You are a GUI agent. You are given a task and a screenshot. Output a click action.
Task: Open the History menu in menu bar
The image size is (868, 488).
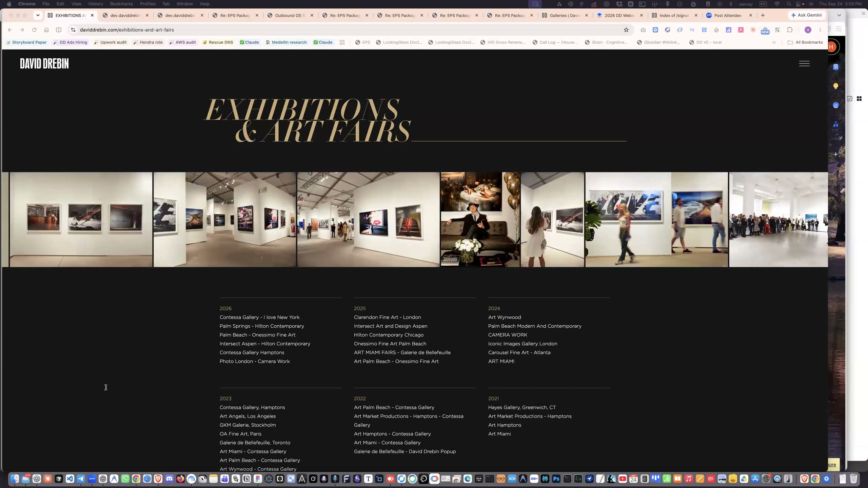pos(96,4)
